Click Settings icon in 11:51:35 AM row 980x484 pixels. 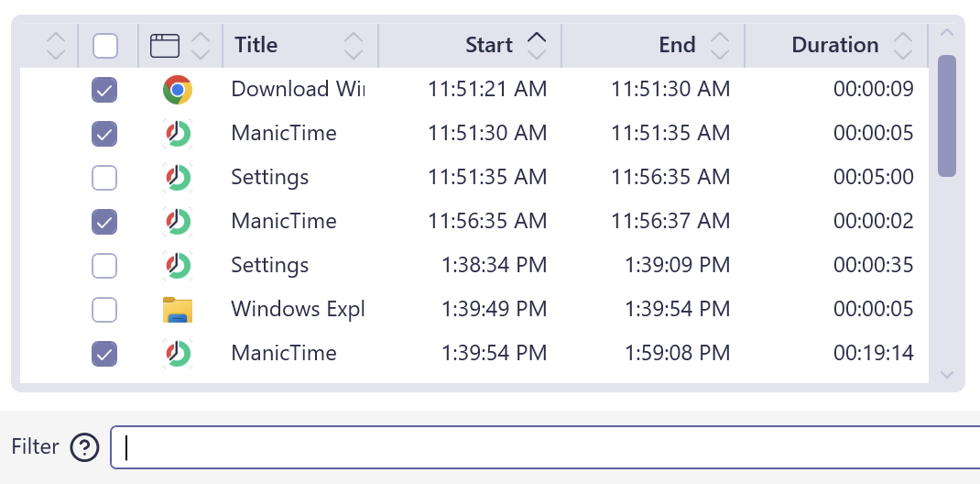[178, 178]
